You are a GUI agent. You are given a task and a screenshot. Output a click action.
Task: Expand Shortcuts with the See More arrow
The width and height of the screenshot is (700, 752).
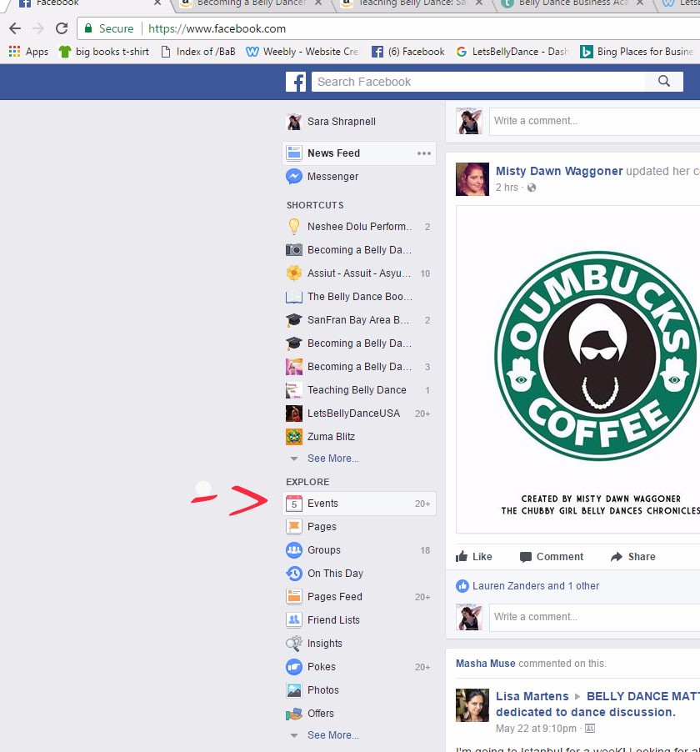[x=294, y=459]
